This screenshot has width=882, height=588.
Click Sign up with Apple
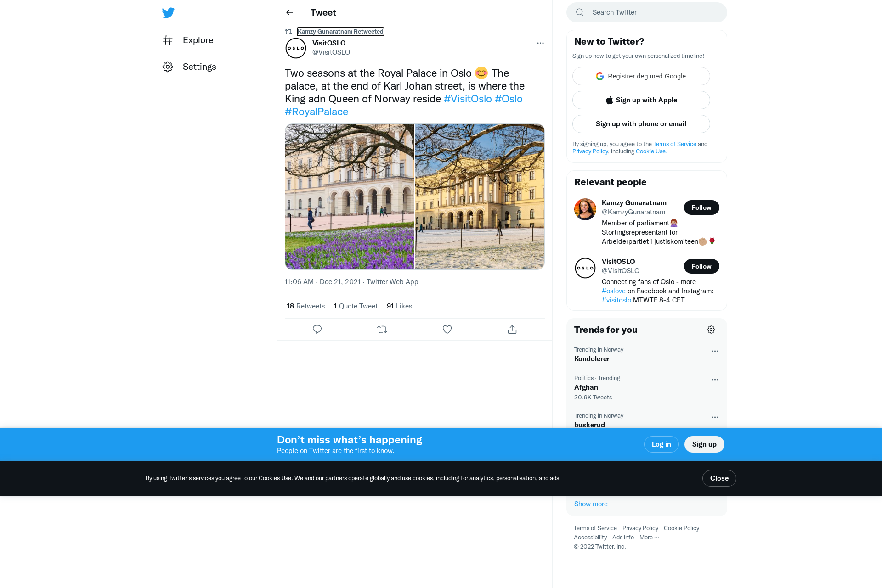pos(641,100)
